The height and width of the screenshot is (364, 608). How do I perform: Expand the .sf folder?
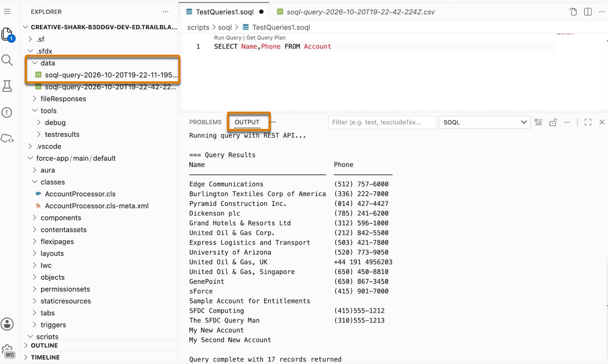tap(99, 39)
